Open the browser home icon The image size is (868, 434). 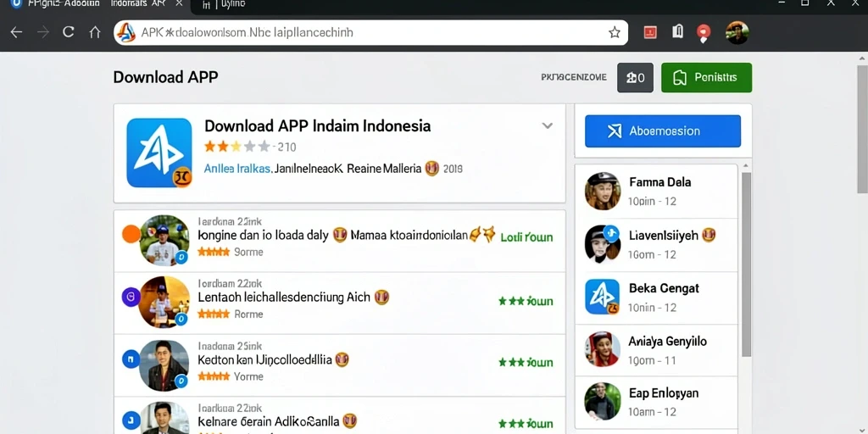[x=95, y=32]
